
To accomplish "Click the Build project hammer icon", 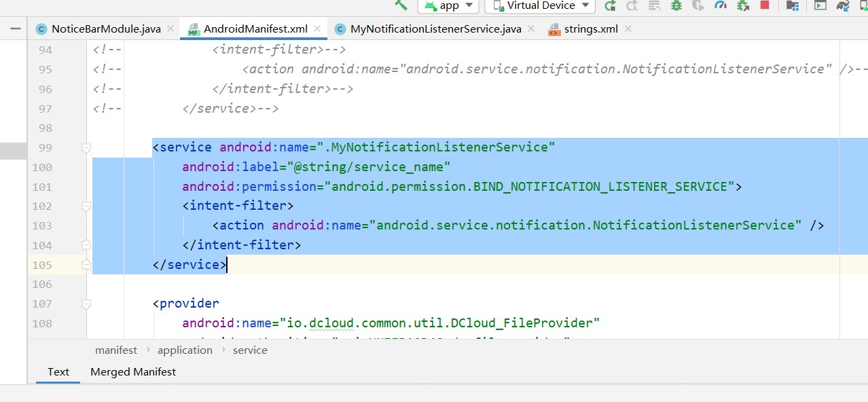I will pos(401,5).
